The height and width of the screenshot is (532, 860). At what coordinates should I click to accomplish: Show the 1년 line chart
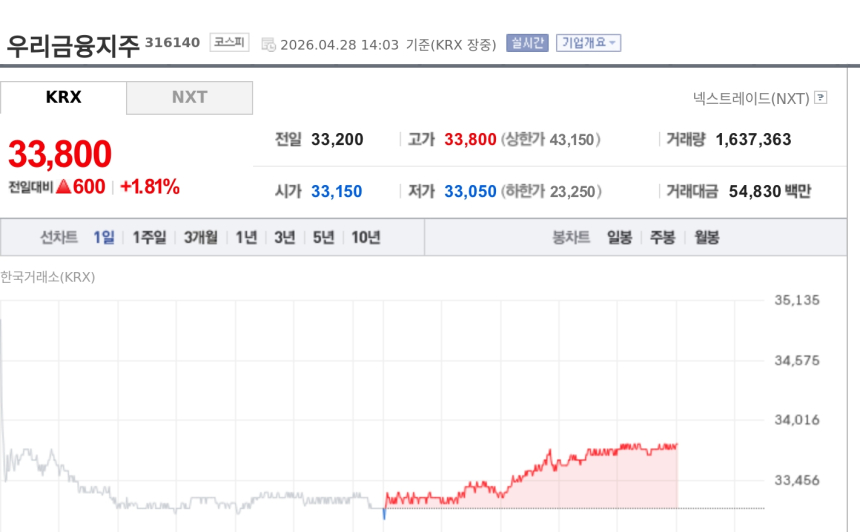246,238
